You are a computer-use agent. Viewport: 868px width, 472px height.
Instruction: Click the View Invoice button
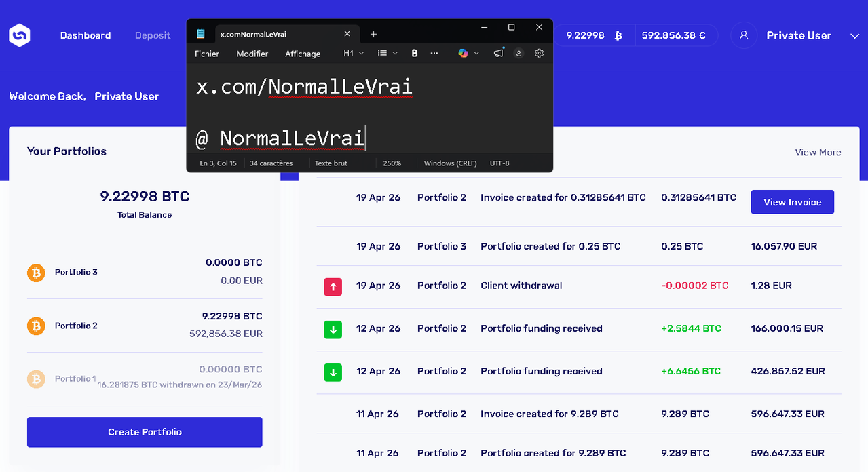(x=792, y=202)
